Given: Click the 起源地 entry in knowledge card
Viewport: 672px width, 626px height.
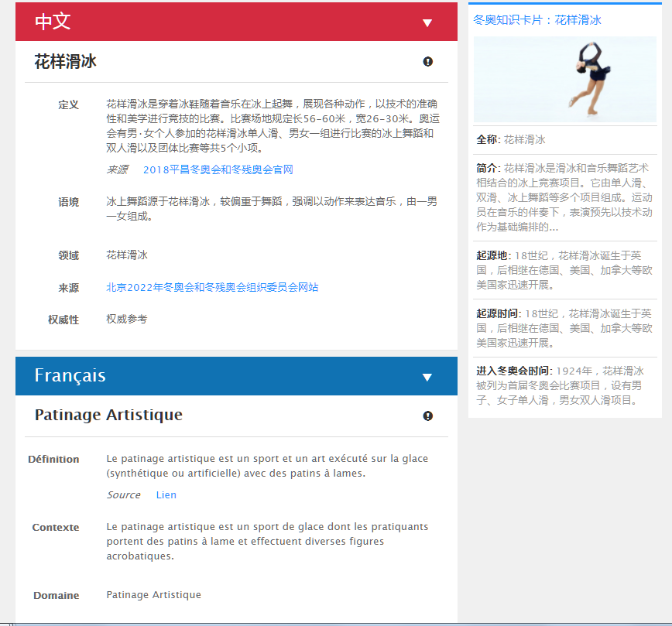Looking at the screenshot, I should point(564,270).
